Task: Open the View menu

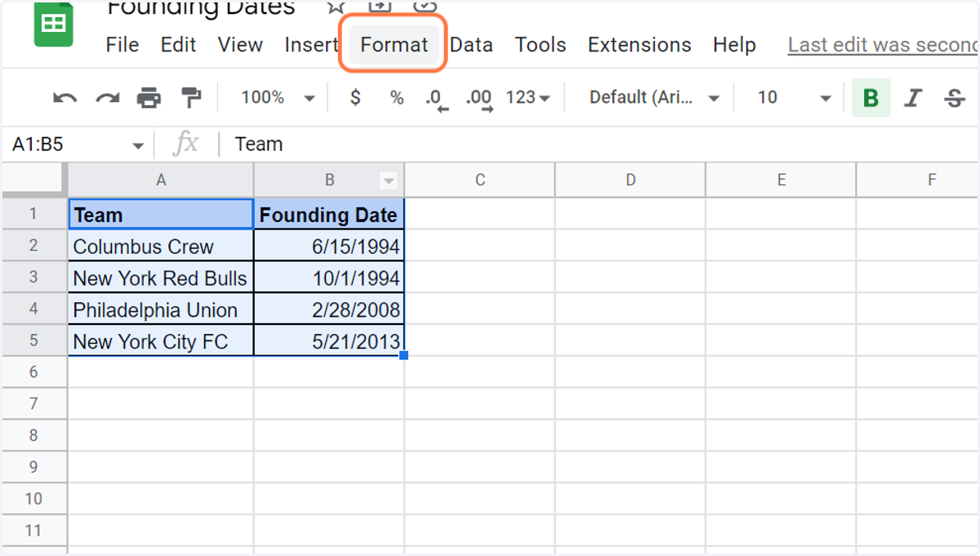Action: [240, 45]
